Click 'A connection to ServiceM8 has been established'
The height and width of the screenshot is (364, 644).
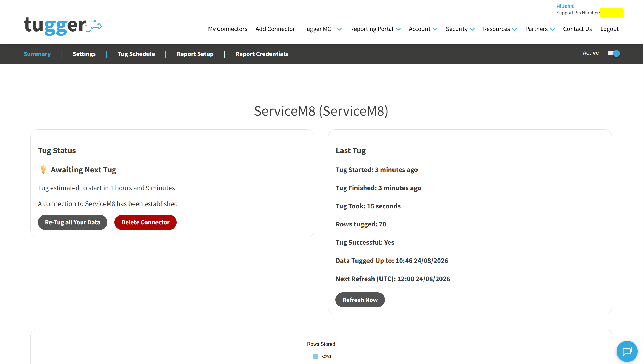coord(109,204)
